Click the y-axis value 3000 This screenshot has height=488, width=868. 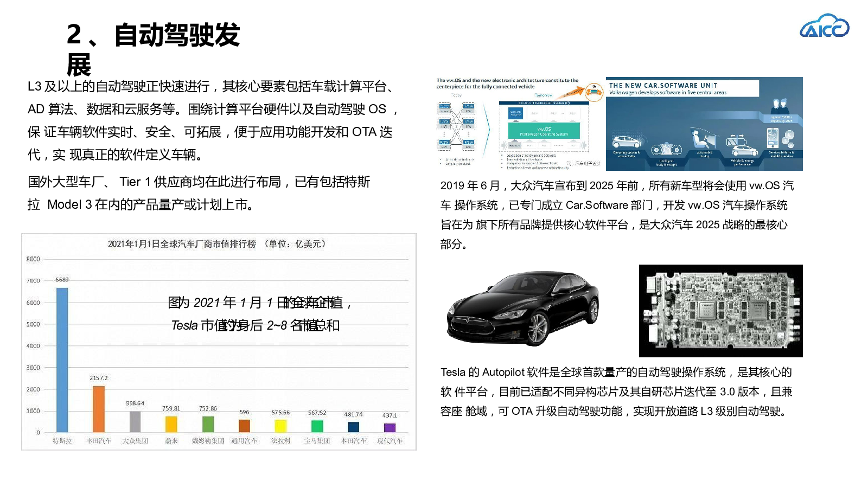[33, 368]
